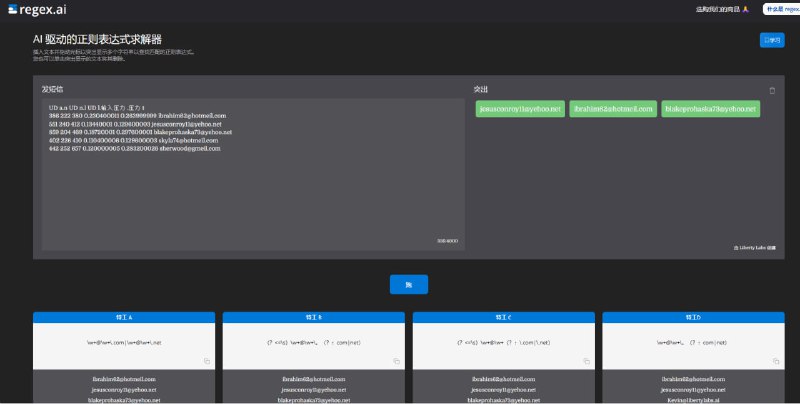The height and width of the screenshot is (404, 800).
Task: Copy the regex in the first result card
Action: (206, 360)
